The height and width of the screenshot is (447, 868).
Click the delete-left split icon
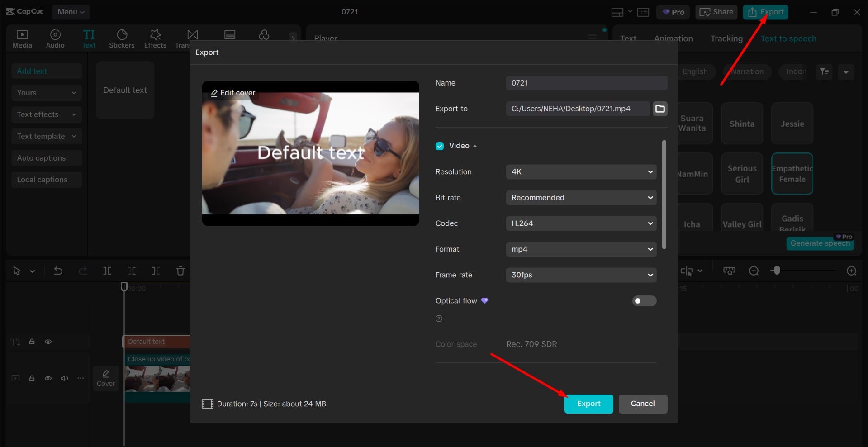132,271
